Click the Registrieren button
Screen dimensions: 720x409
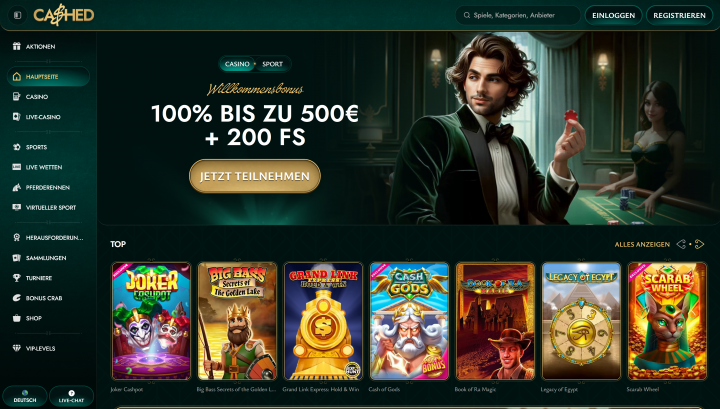pyautogui.click(x=679, y=15)
